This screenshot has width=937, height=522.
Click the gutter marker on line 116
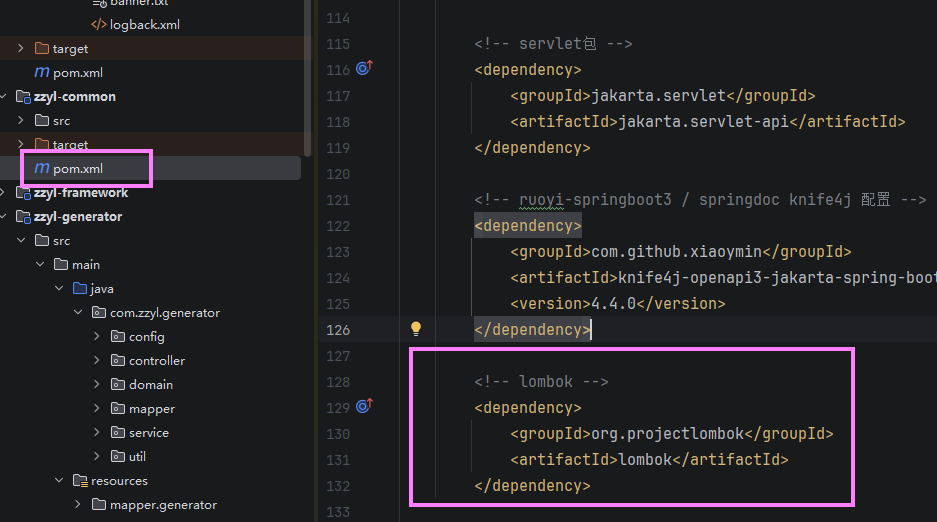click(x=364, y=67)
